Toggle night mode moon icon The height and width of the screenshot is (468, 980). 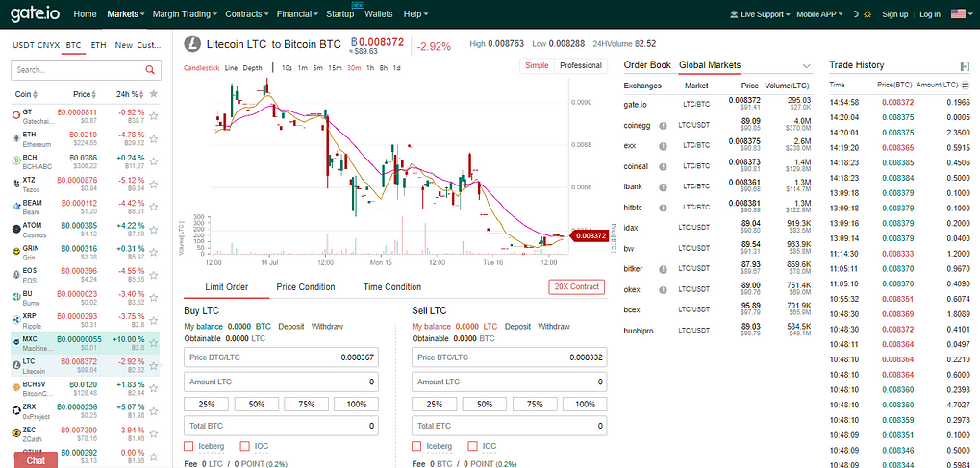click(x=854, y=14)
